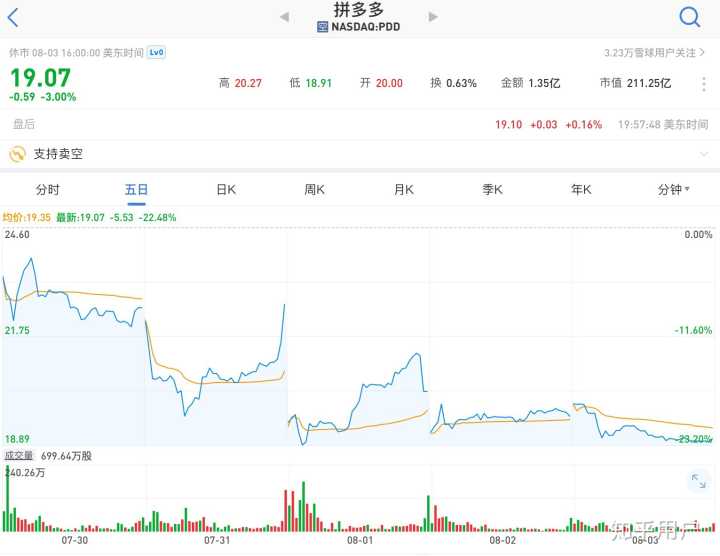Click the 支持卖空 short-selling icon
The height and width of the screenshot is (556, 720).
[x=17, y=154]
